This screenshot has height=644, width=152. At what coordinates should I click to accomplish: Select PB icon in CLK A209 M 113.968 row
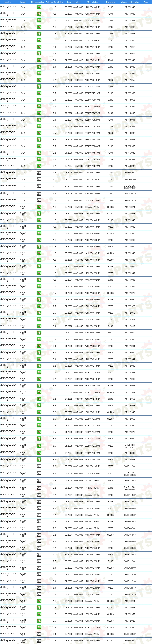tap(39, 106)
